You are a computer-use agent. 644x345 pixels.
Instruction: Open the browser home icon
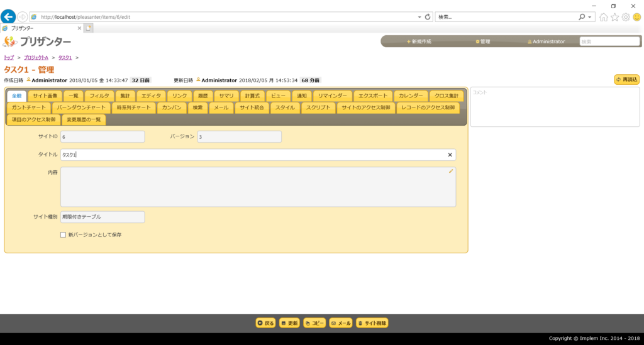(x=603, y=17)
